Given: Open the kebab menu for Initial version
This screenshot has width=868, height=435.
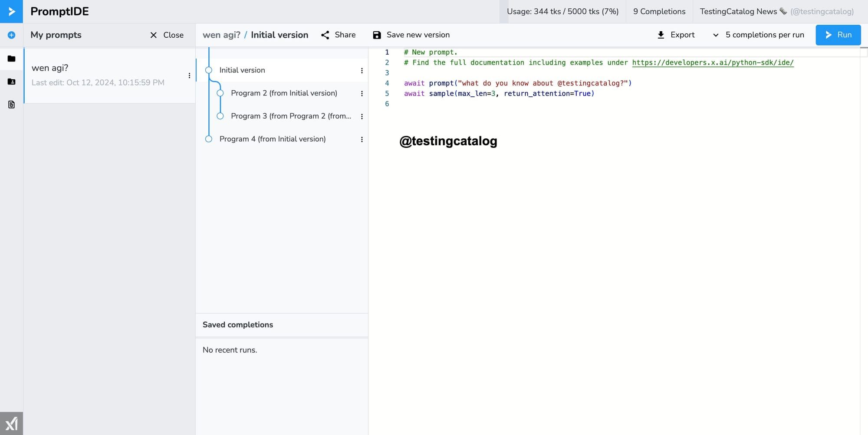Looking at the screenshot, I should coord(362,70).
